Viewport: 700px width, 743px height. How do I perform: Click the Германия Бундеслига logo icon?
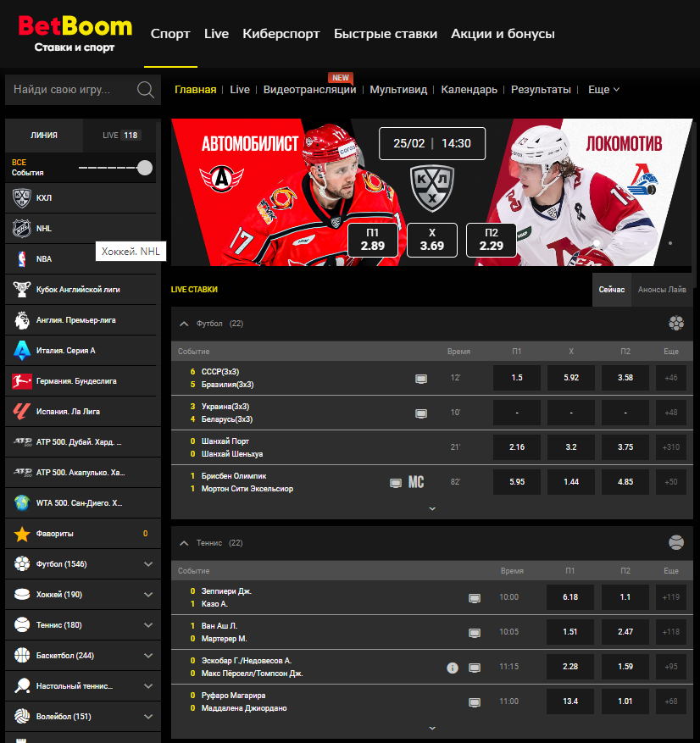pos(21,381)
